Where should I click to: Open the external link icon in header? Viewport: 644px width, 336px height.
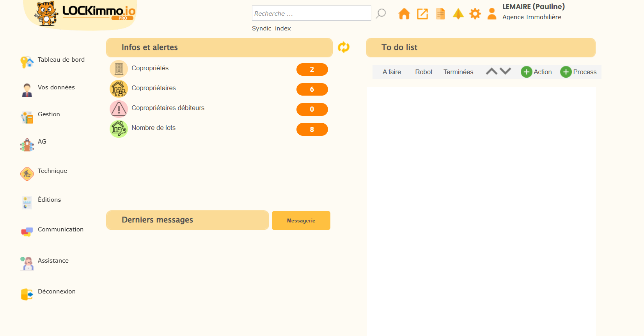pos(422,14)
